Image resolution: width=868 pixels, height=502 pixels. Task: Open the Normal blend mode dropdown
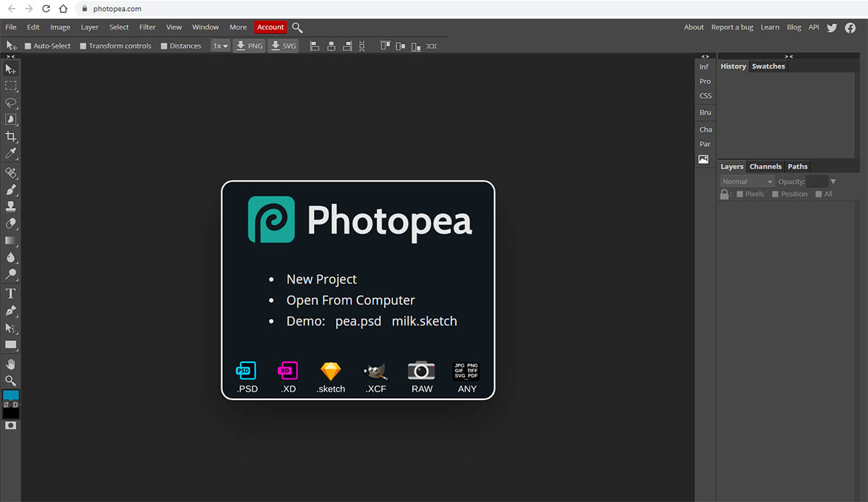(747, 182)
